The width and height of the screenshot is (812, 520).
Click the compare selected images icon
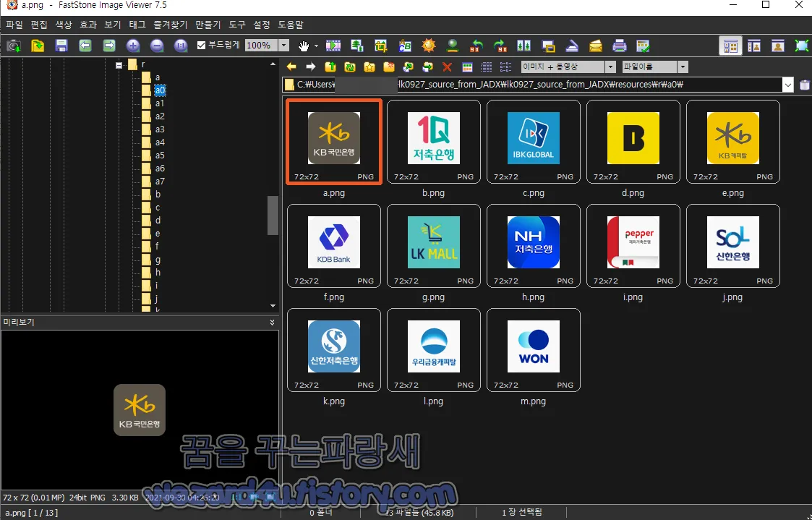tap(524, 46)
